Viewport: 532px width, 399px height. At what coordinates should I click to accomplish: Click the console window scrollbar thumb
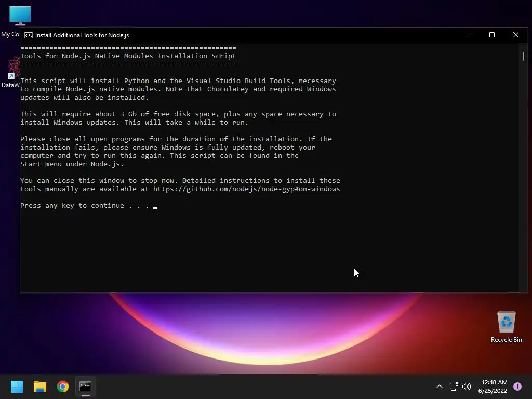[524, 56]
